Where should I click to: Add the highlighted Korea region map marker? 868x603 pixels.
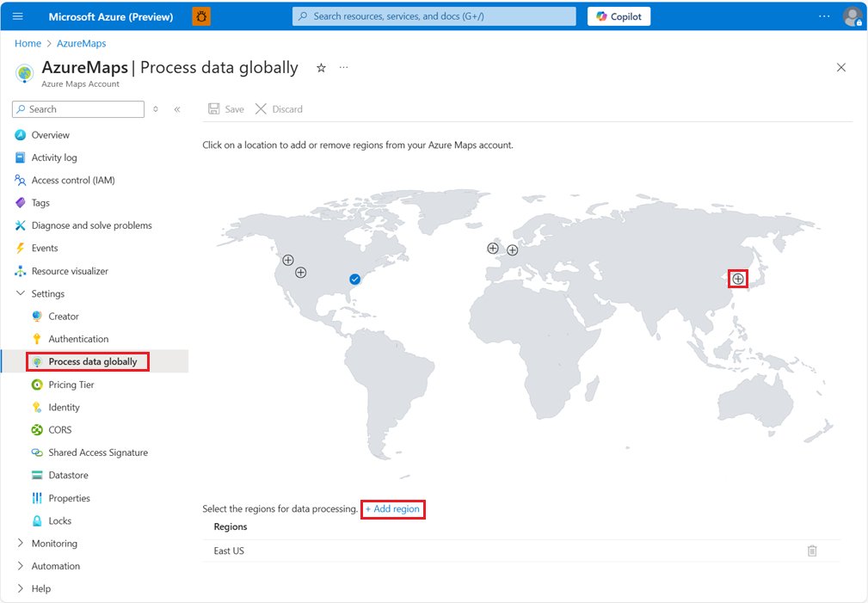[x=738, y=279]
